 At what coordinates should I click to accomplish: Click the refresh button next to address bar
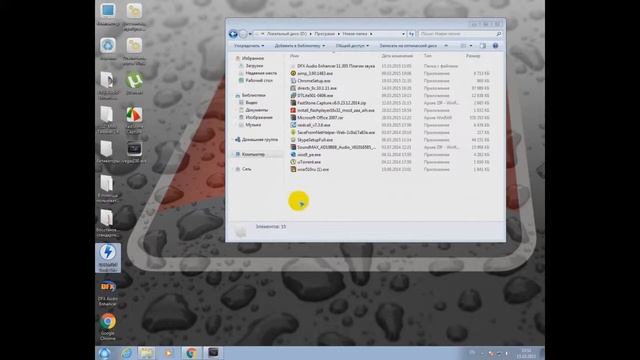tap(411, 34)
